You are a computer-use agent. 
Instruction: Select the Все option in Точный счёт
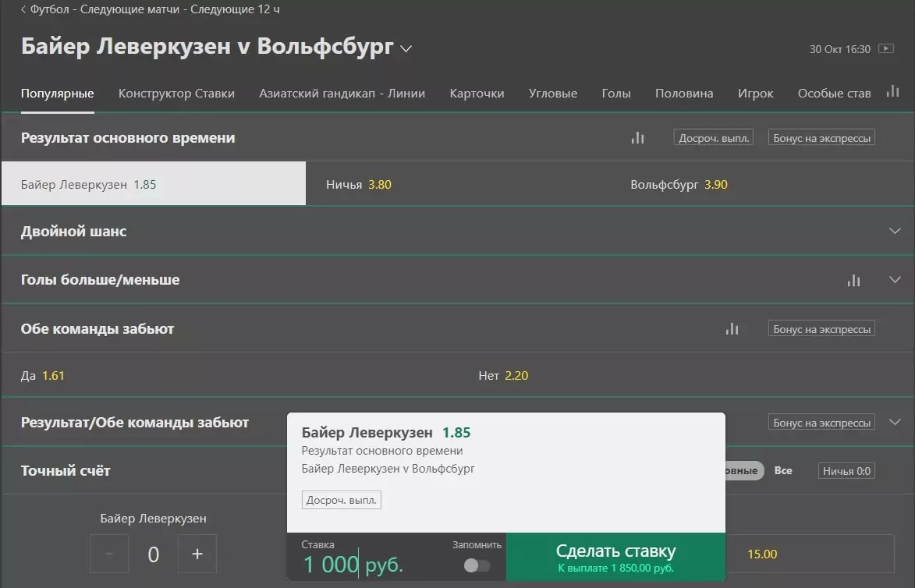click(x=783, y=471)
